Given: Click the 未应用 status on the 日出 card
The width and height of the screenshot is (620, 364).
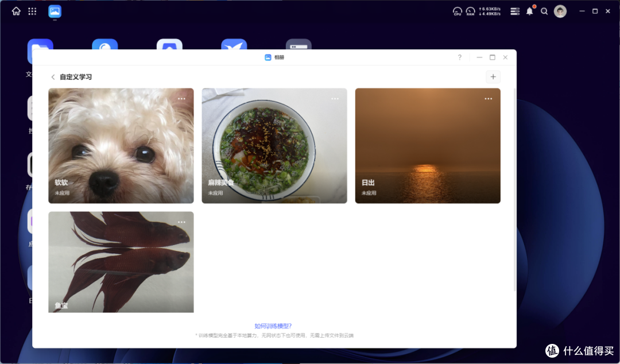Looking at the screenshot, I should (369, 193).
